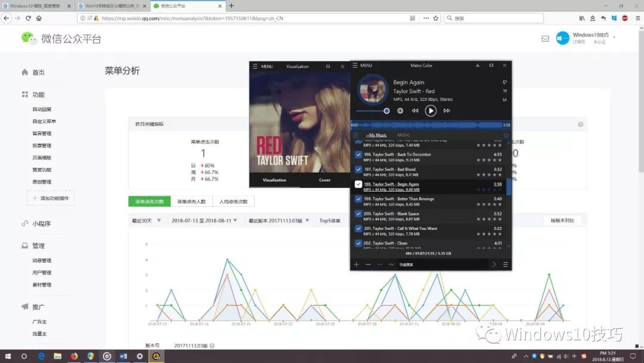This screenshot has width=644, height=363.
Task: Remove tracks with the minus icon in AIMP
Action: (368, 264)
